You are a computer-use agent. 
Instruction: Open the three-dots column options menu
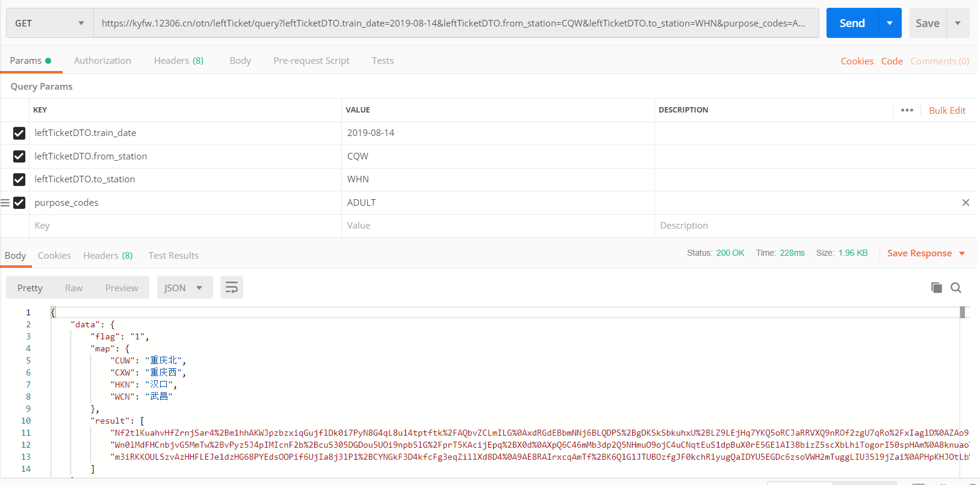pyautogui.click(x=907, y=110)
